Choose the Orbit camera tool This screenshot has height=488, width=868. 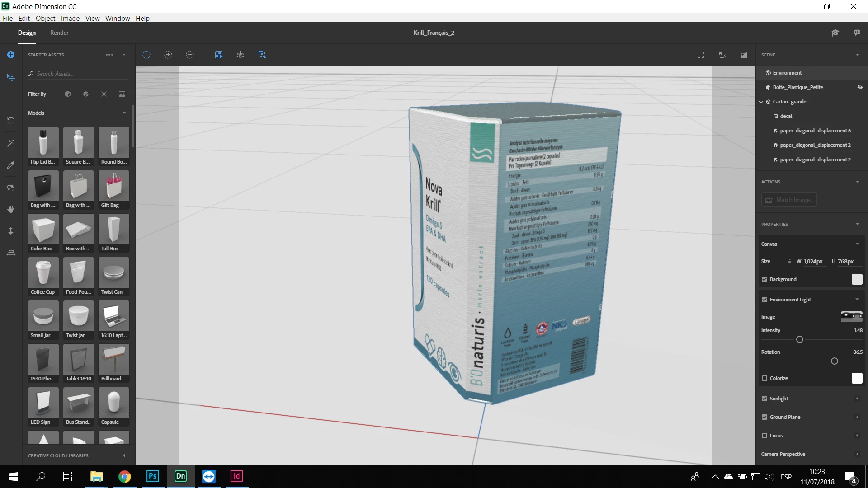(11, 187)
